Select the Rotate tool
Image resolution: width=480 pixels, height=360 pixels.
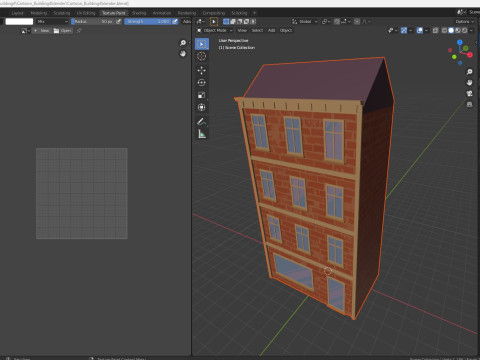pyautogui.click(x=202, y=83)
